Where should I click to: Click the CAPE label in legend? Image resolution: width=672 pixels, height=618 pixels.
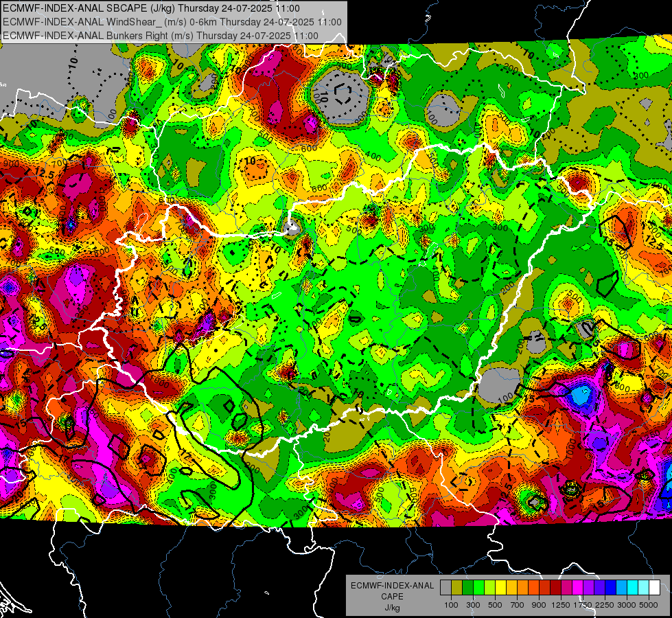(x=392, y=597)
